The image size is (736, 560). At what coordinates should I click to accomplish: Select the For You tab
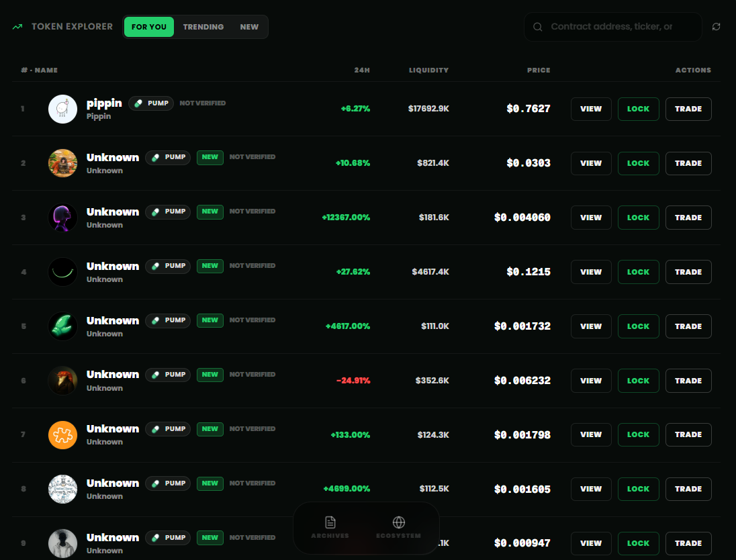(x=149, y=27)
